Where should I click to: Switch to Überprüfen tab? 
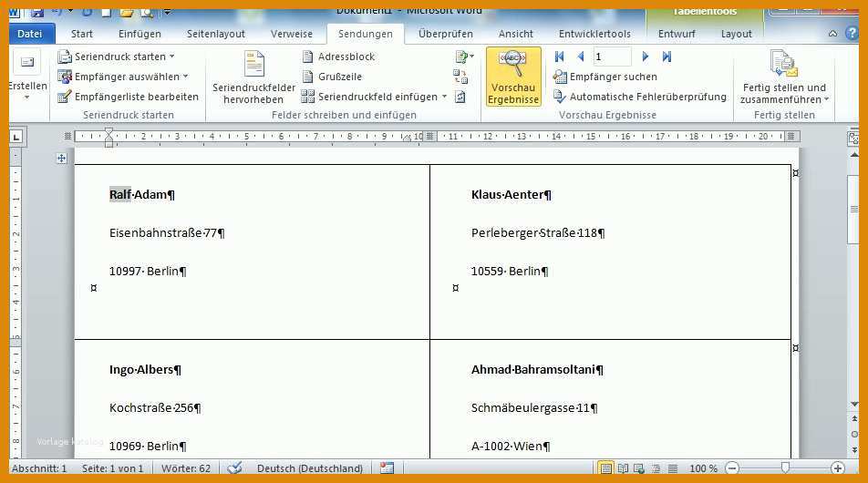coord(446,34)
